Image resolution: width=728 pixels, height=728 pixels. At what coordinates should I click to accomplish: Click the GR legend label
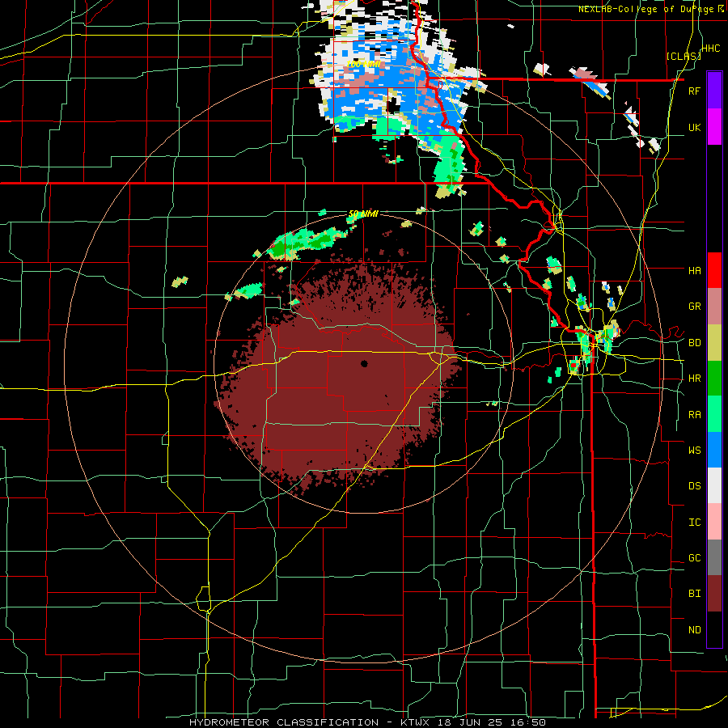(694, 307)
